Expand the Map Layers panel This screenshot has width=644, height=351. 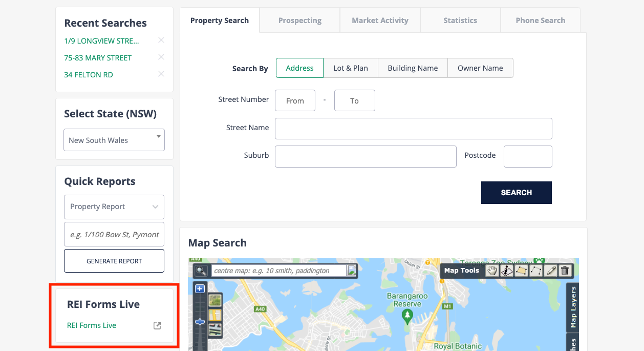coord(572,307)
